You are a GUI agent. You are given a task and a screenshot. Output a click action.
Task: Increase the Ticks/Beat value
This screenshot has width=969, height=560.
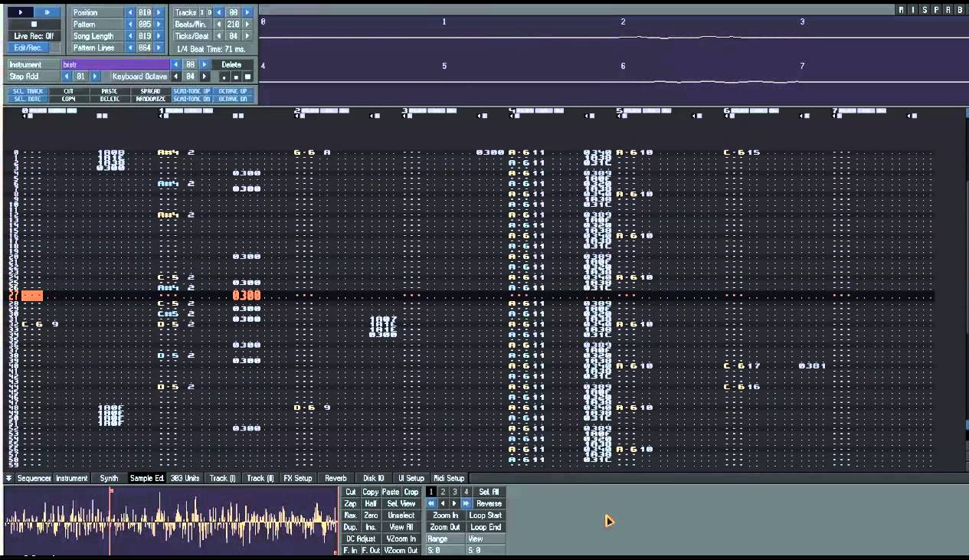(x=247, y=36)
